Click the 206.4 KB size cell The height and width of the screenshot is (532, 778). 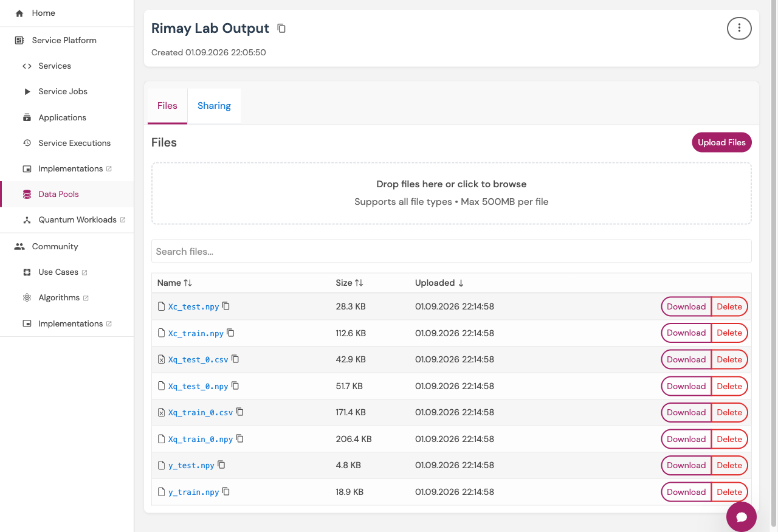[x=354, y=439]
